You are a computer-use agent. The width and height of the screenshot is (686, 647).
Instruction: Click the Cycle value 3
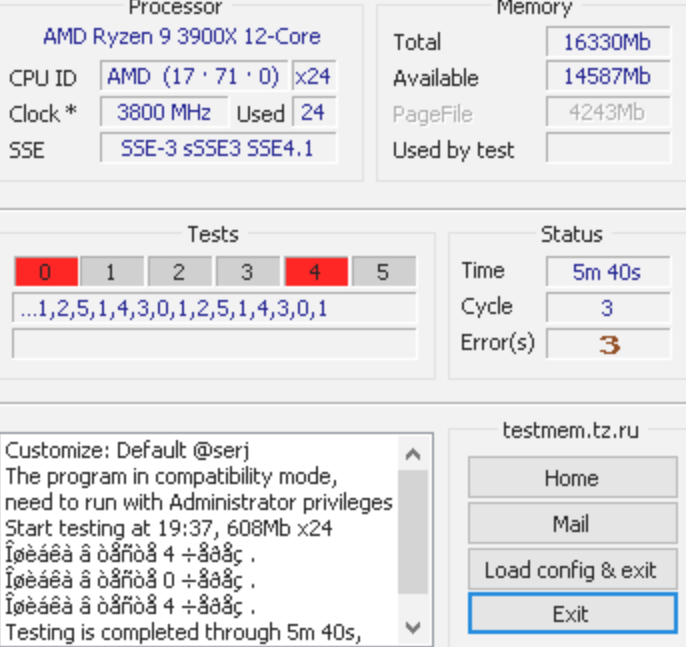point(608,308)
